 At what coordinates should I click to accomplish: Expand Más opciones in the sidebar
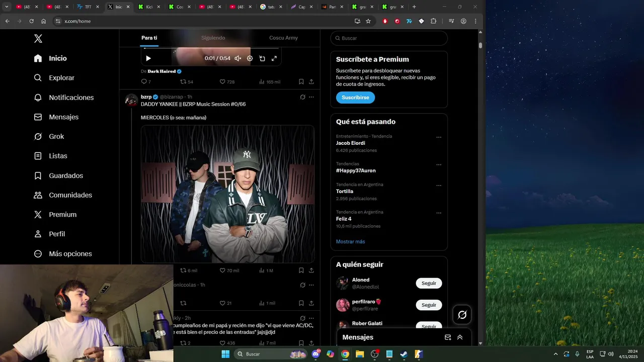[63, 254]
